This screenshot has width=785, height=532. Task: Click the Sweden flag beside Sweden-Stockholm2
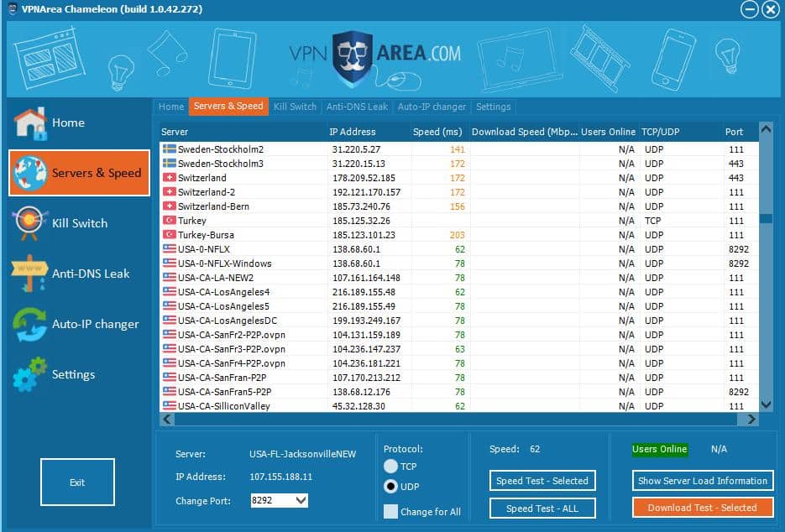[x=170, y=149]
